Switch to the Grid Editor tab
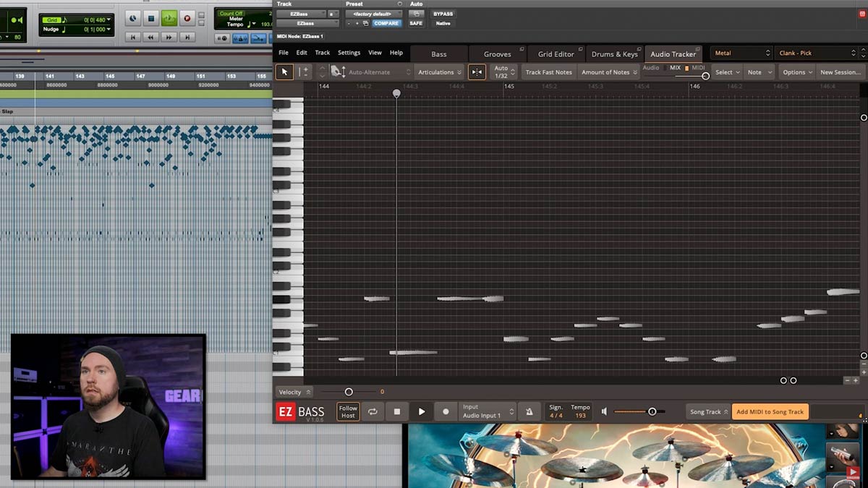868x488 pixels. (x=556, y=54)
